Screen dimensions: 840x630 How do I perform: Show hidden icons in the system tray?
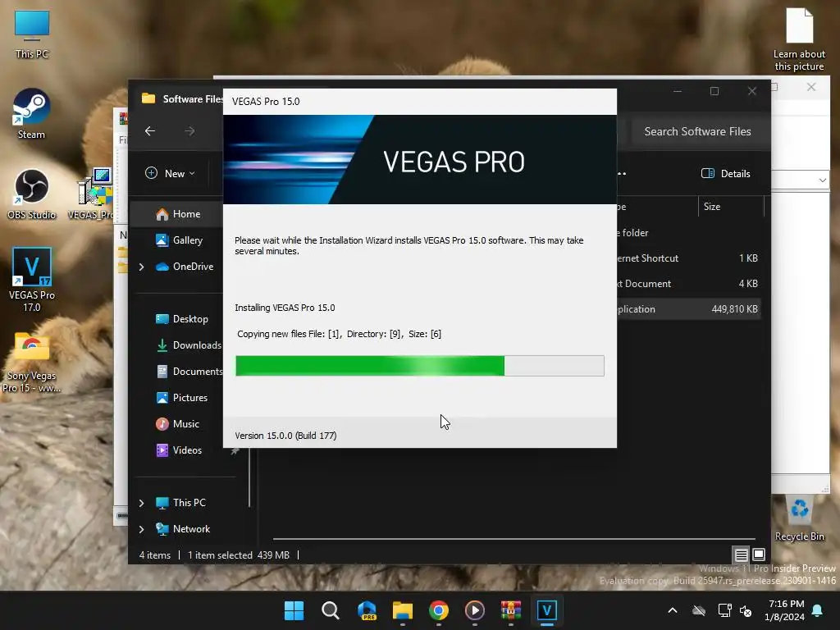click(x=673, y=610)
